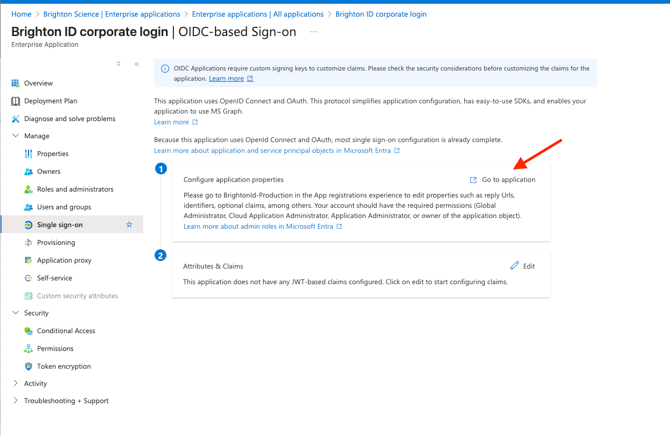This screenshot has width=670, height=436.
Task: Open the ellipsis more options beside title
Action: pyautogui.click(x=313, y=32)
